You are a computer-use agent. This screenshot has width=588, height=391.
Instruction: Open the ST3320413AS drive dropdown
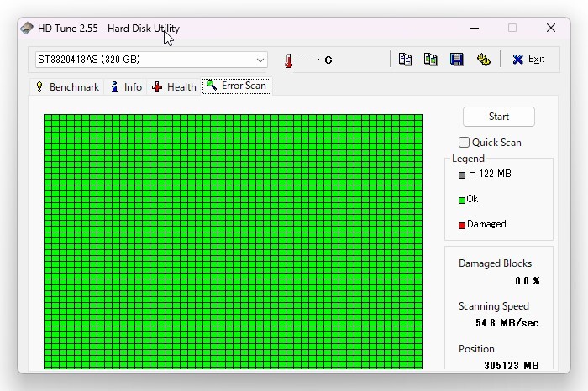point(151,60)
